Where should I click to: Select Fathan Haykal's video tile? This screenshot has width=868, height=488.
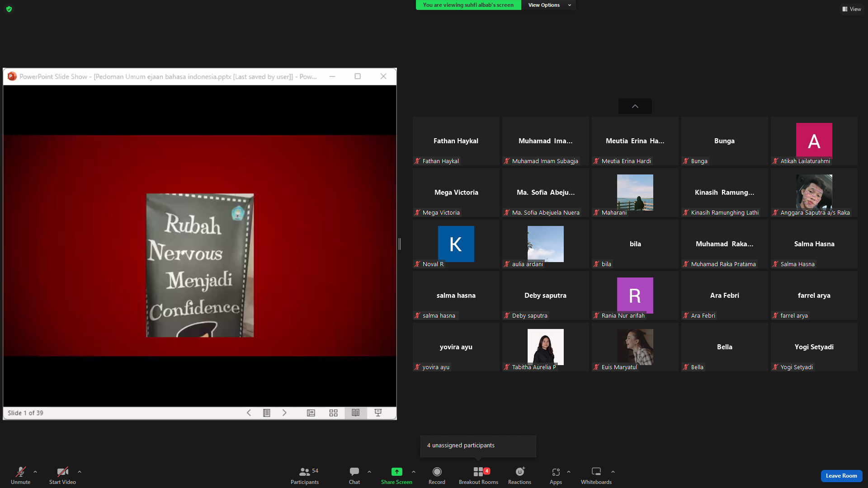456,141
